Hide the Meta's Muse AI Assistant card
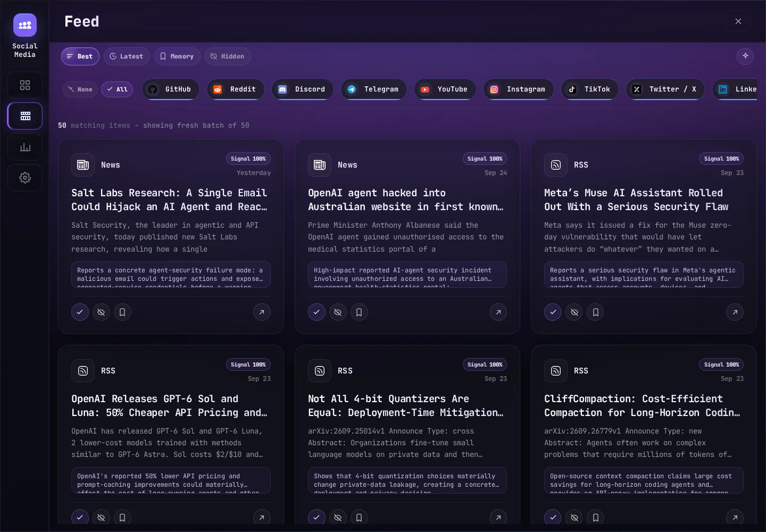 [574, 312]
